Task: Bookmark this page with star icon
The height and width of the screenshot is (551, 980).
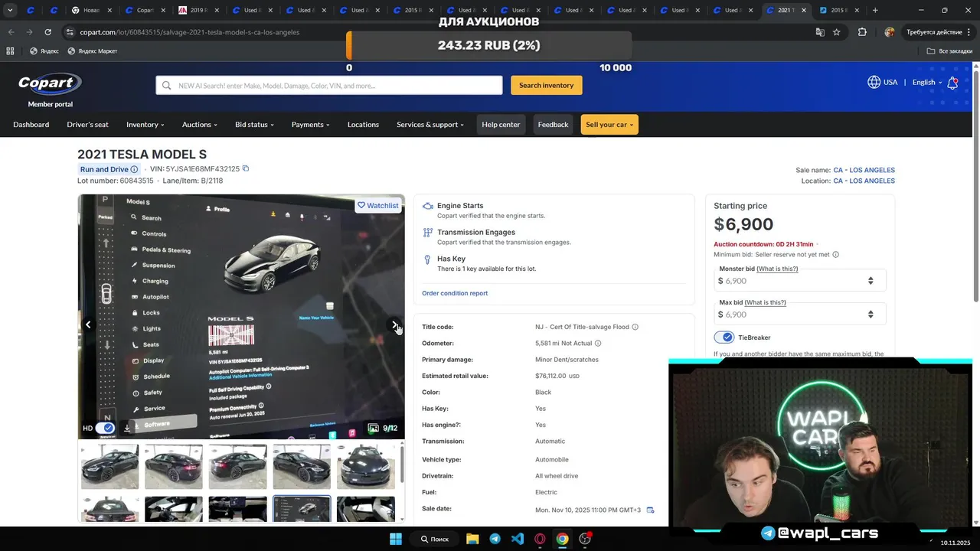Action: (x=837, y=32)
